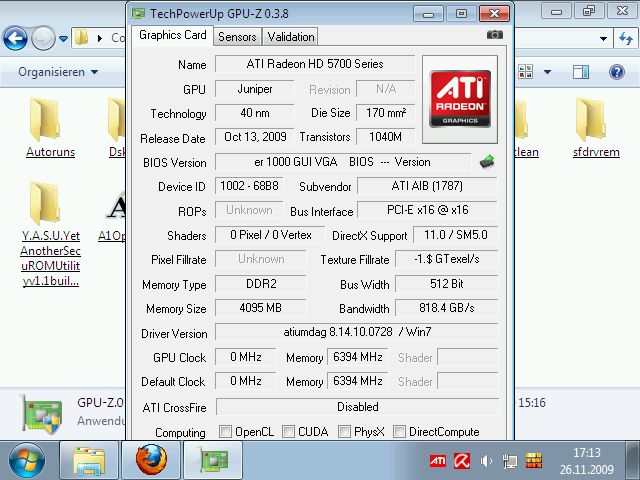This screenshot has width=640, height=480.
Task: Enable the DirectCompute checkbox
Action: coord(399,432)
